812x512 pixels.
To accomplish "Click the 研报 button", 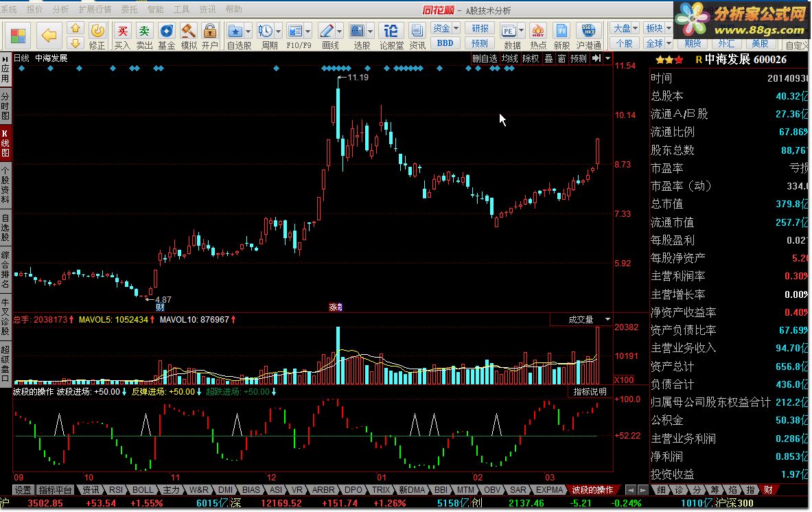I will (480, 28).
